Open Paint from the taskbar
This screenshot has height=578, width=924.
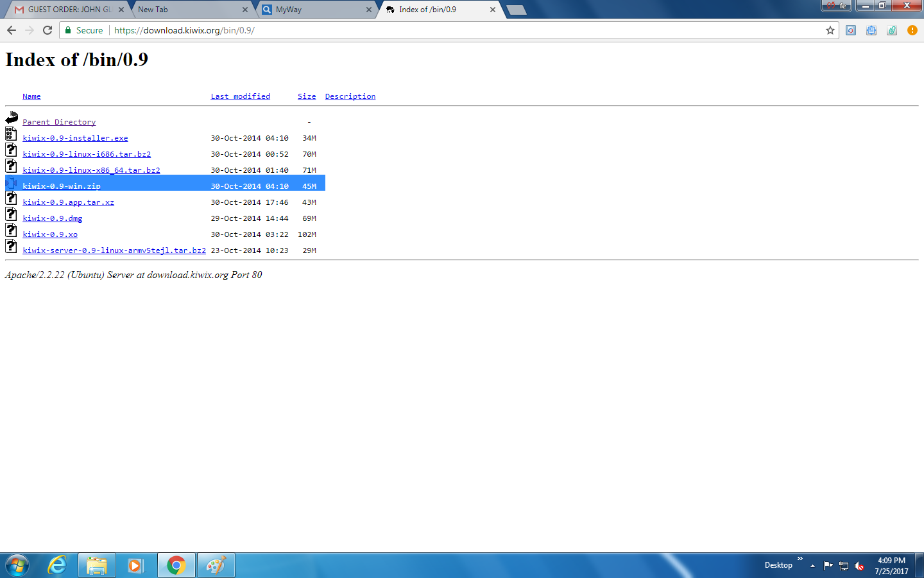coord(216,565)
